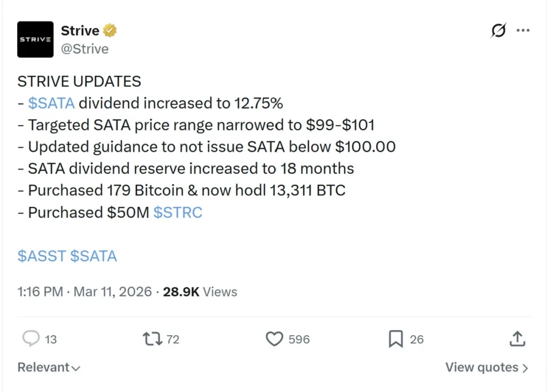Click the 28.9K Views count
Image resolution: width=550 pixels, height=392 pixels.
point(200,292)
